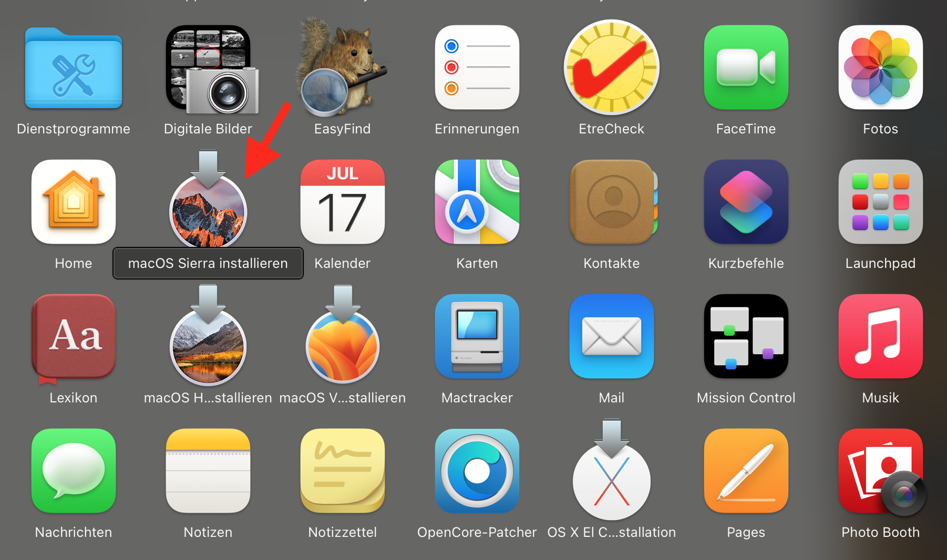Click the "OS X El C...stallation" name label
The width and height of the screenshot is (947, 560).
coord(612,532)
